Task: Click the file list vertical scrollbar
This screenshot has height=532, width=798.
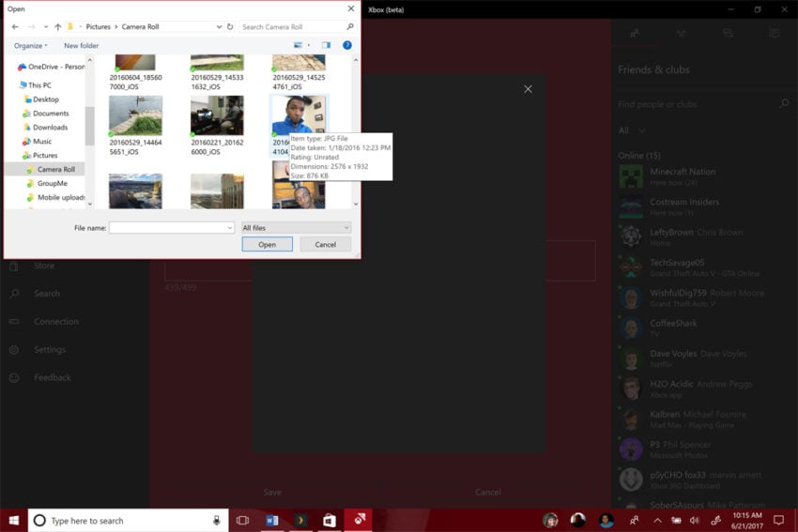Action: [355, 131]
